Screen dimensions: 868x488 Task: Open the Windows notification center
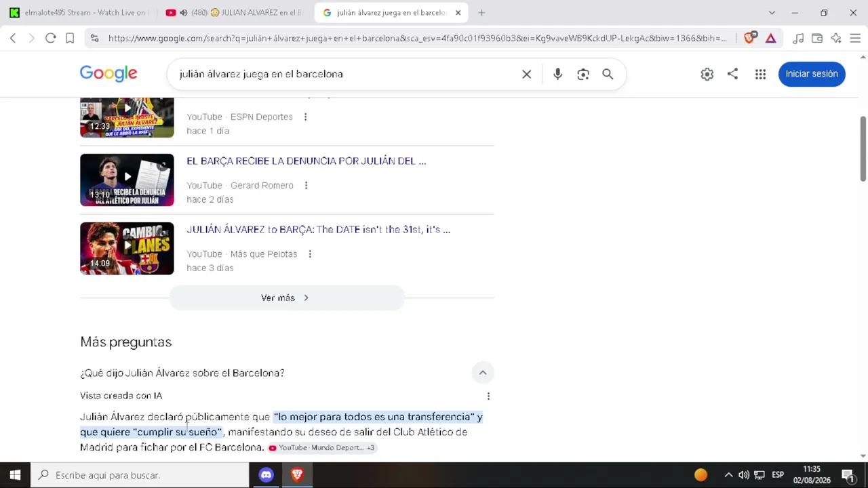(848, 475)
